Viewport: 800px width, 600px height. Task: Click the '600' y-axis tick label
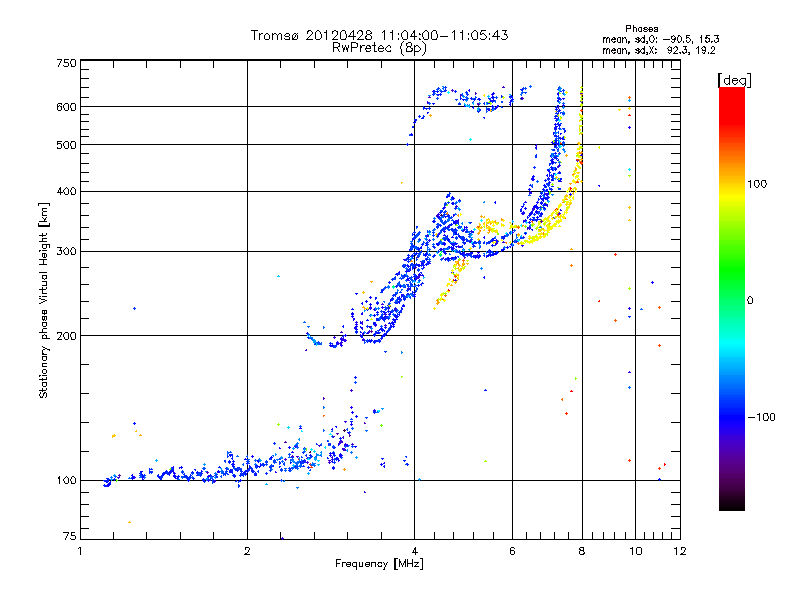[x=66, y=107]
